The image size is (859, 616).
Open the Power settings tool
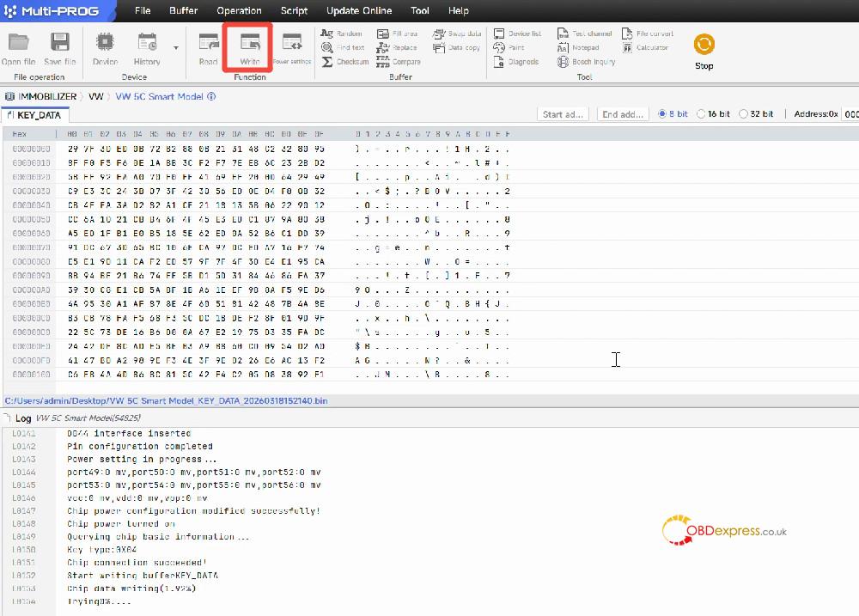292,46
